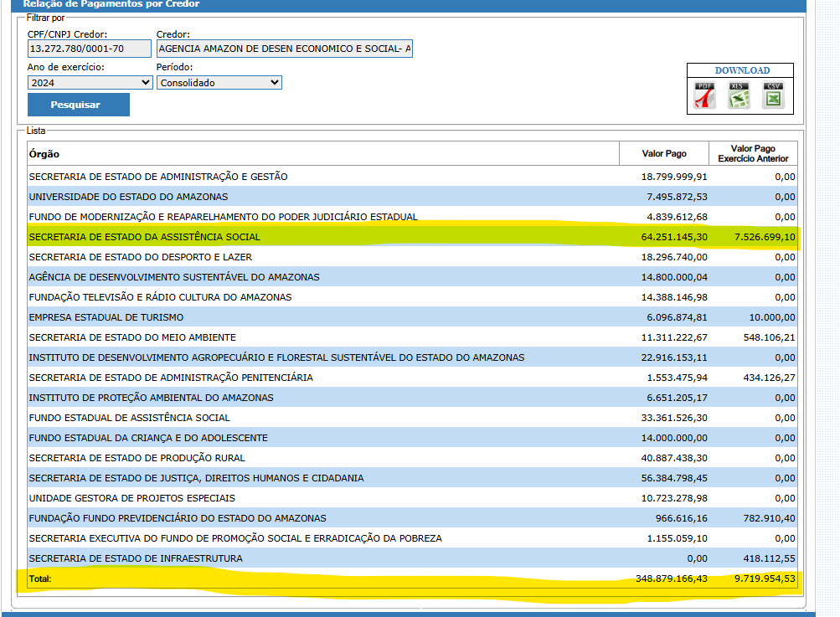
Task: Click value 548.106,21 for Meio Ambiente
Action: (770, 337)
